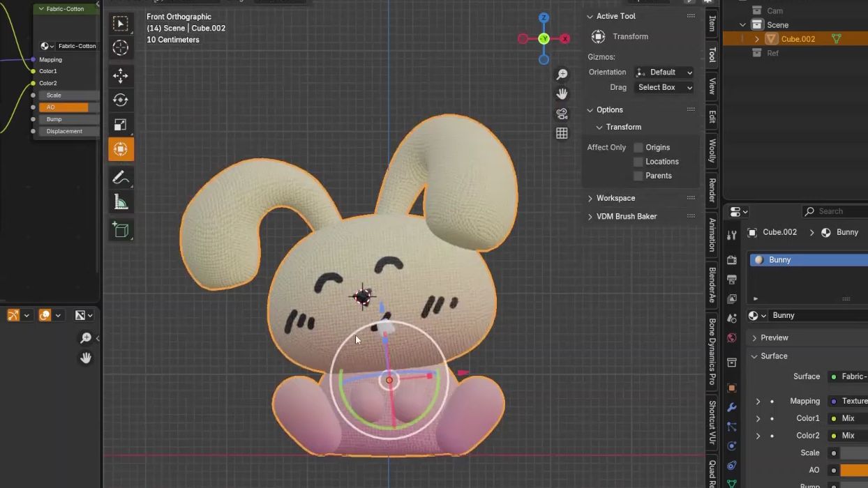The height and width of the screenshot is (488, 868).
Task: Select the Move tool
Action: 121,76
